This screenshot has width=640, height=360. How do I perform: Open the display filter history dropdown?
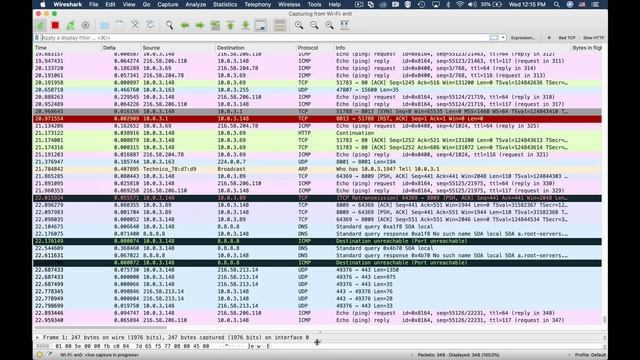point(503,38)
